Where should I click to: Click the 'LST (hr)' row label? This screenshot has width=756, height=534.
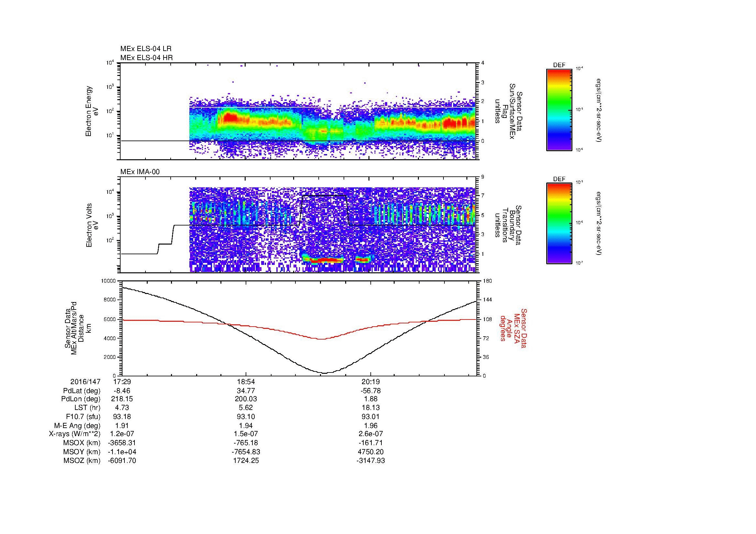pyautogui.click(x=88, y=408)
